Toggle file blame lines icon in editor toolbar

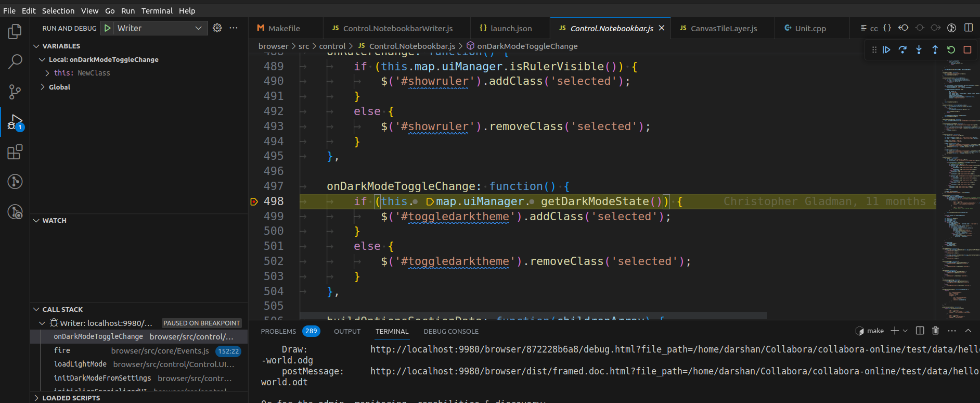coord(863,28)
